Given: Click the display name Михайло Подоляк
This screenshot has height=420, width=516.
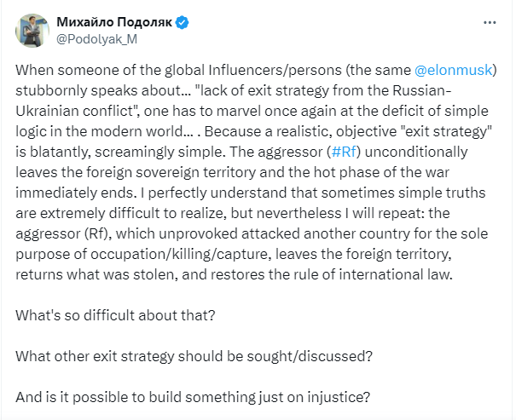Looking at the screenshot, I should (x=114, y=20).
